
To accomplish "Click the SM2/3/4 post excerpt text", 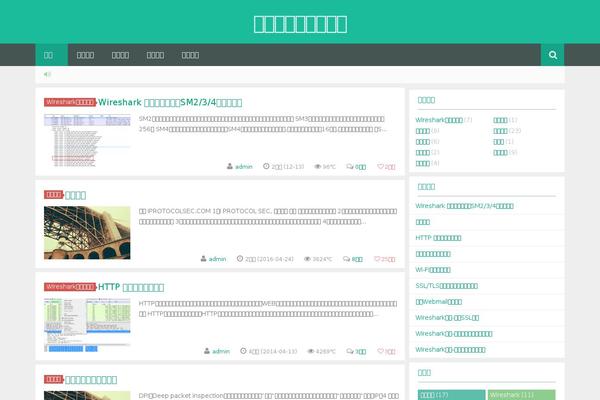I will [263, 124].
